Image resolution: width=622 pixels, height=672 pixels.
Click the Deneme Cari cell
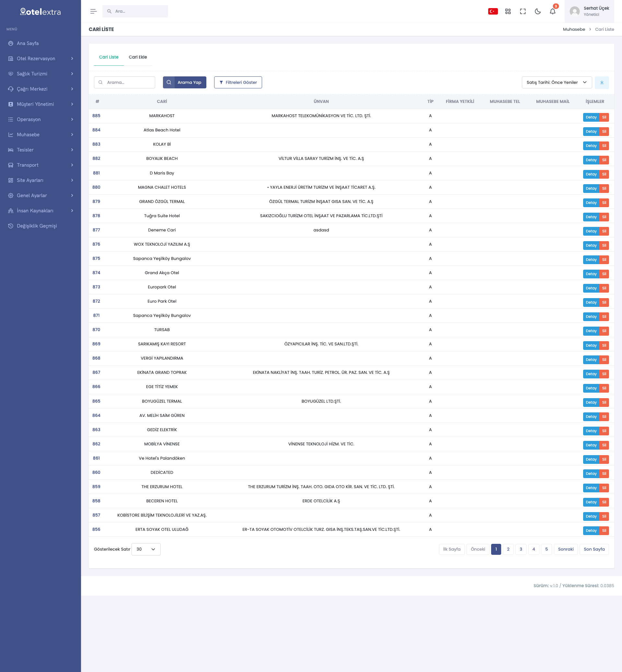[x=162, y=230]
